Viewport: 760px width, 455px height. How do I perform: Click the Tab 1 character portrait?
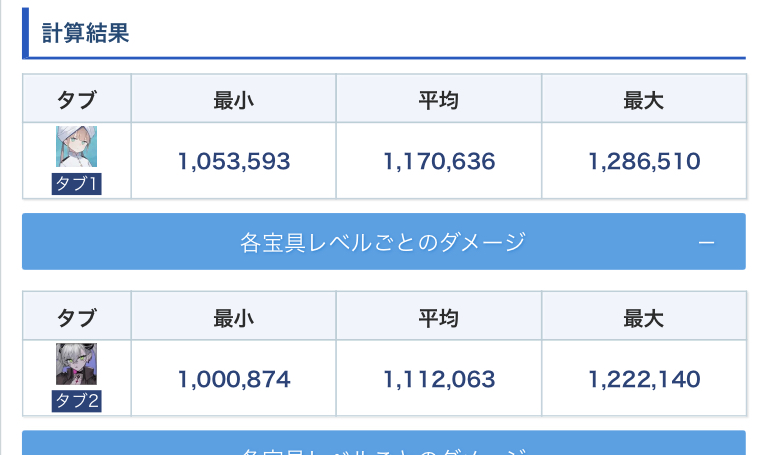pyautogui.click(x=76, y=147)
